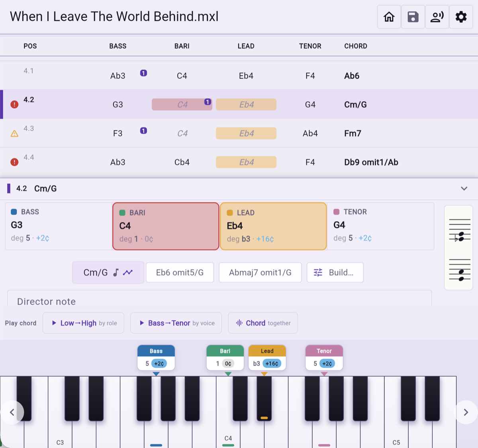
Task: Click the Eb4 lead cell in row 4.3
Action: (246, 133)
